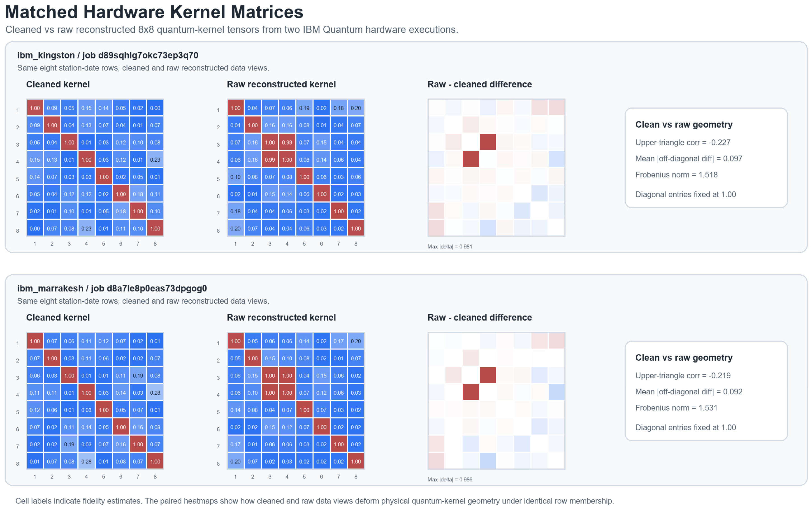Click the dark red cell in marrakesh difference heatmap row 4
Image resolution: width=812 pixels, height=510 pixels.
point(471,392)
